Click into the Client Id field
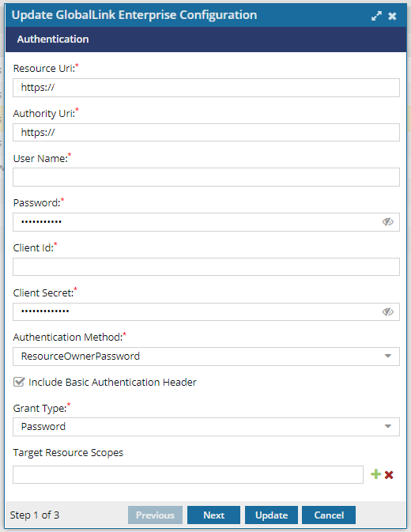The image size is (411, 532). point(206,266)
